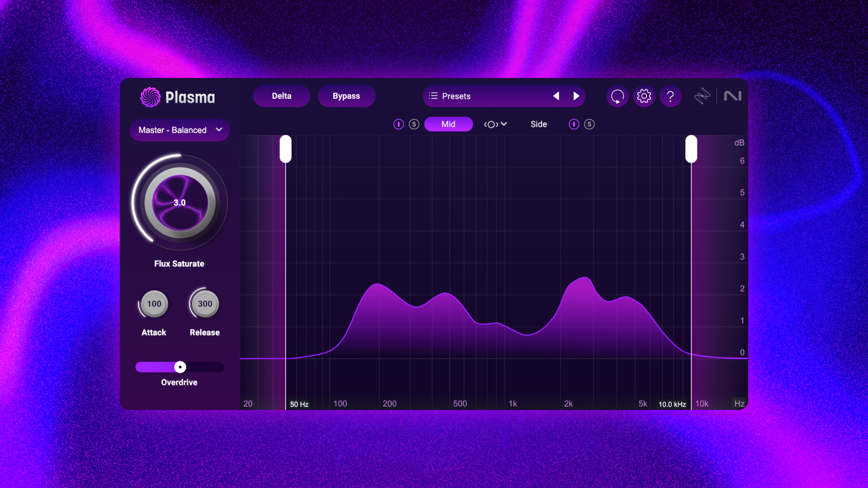868x488 pixels.
Task: Expand the Master - Balanced dropdown
Action: [180, 130]
